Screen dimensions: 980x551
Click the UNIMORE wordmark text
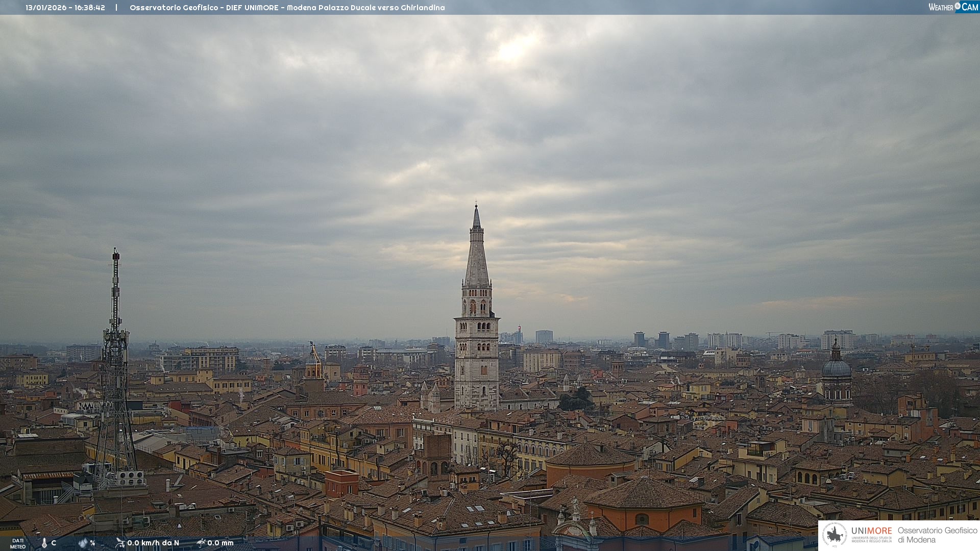[871, 531]
